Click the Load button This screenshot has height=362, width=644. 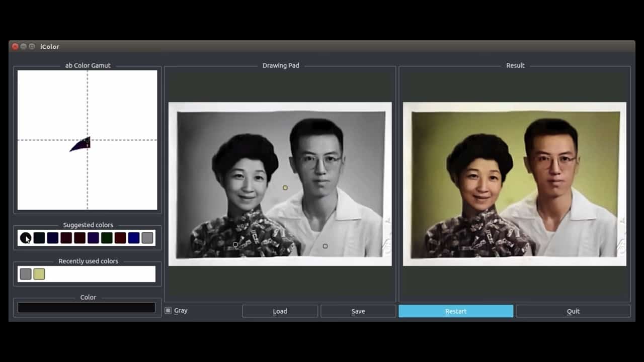pos(280,311)
